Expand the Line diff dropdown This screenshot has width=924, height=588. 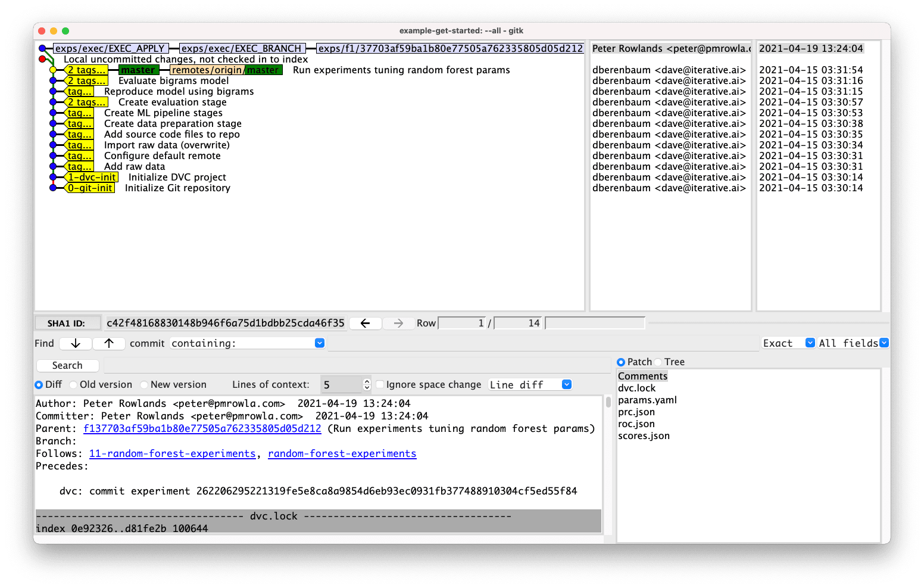coord(566,385)
